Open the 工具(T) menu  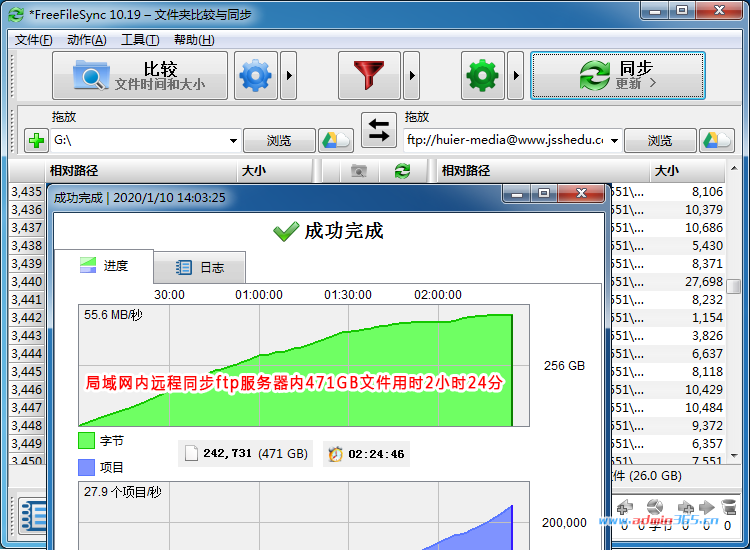[x=140, y=40]
